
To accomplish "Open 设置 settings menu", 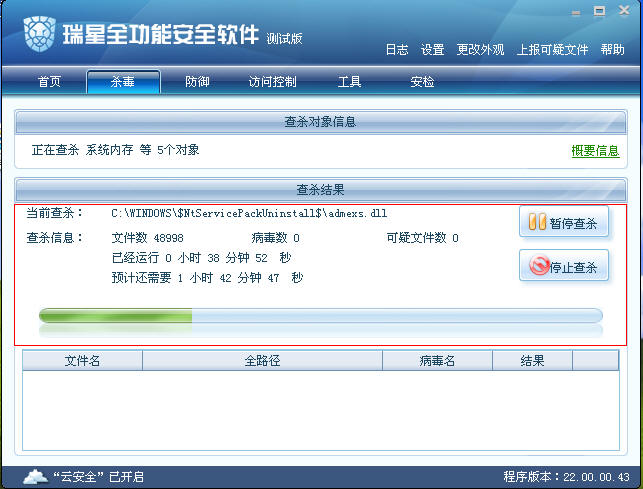I will click(433, 50).
